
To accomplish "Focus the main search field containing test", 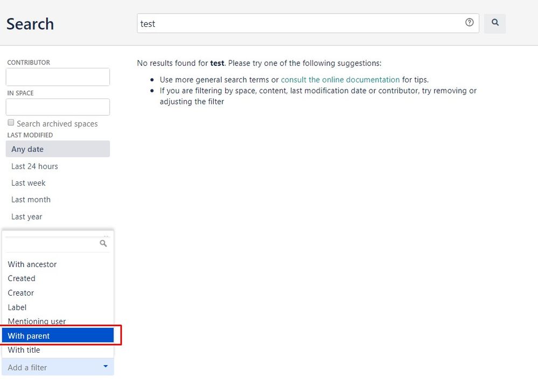I will tap(308, 23).
